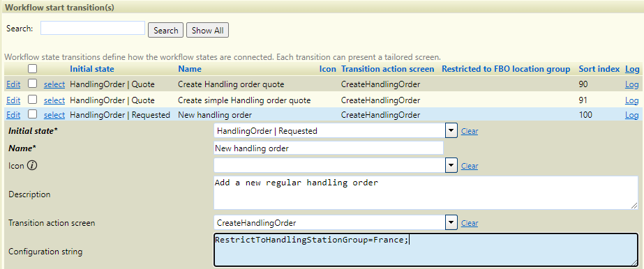Sort by Initial state column header
The height and width of the screenshot is (269, 644).
click(92, 69)
